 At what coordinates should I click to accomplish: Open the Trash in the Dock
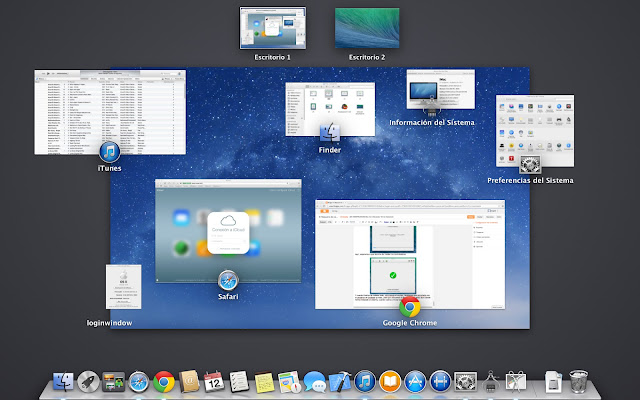578,382
